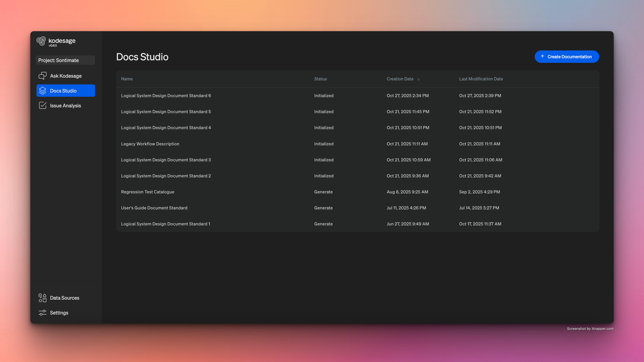Open Logical System Design Document Standard 5
Viewport: 644px width, 362px height.
[166, 112]
